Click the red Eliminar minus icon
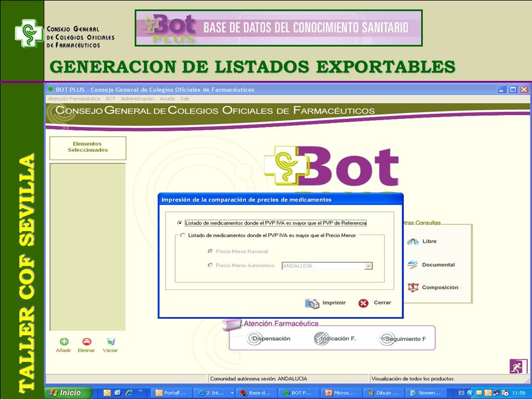 pos(87,342)
